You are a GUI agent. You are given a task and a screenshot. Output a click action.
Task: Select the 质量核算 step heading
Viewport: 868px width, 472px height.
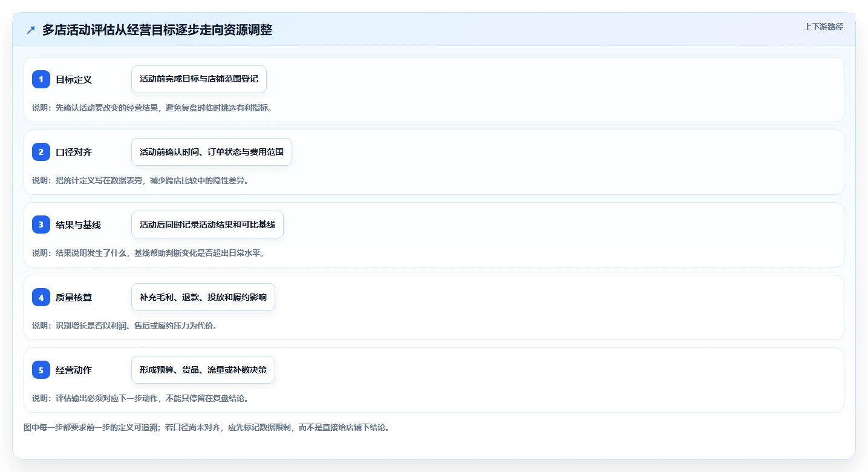click(74, 297)
